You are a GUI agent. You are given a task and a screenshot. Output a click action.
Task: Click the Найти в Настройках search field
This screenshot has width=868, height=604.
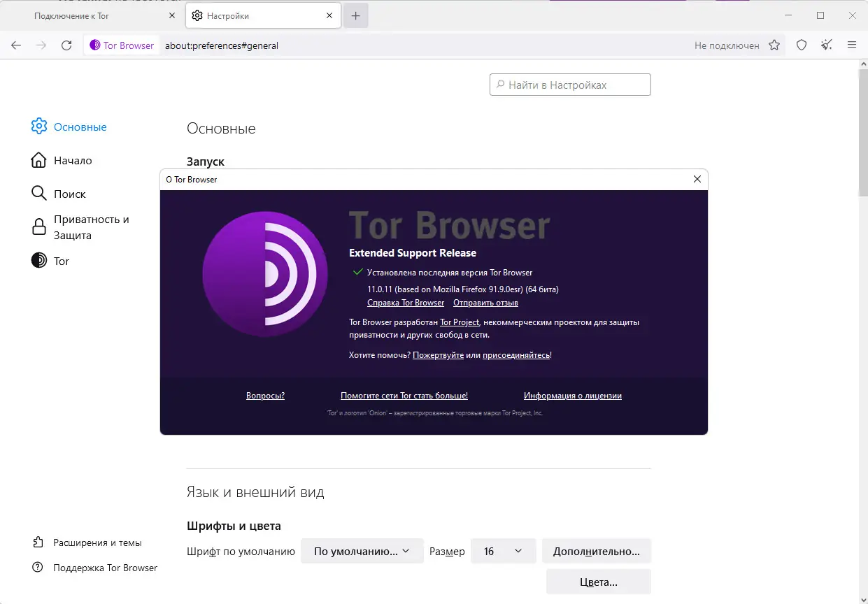click(570, 85)
